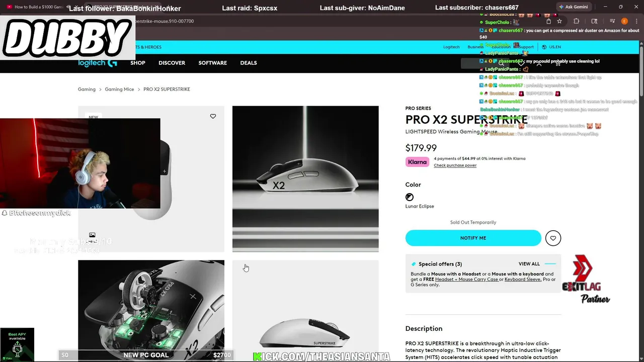Click the round heart button beside Notify Me

click(x=553, y=238)
